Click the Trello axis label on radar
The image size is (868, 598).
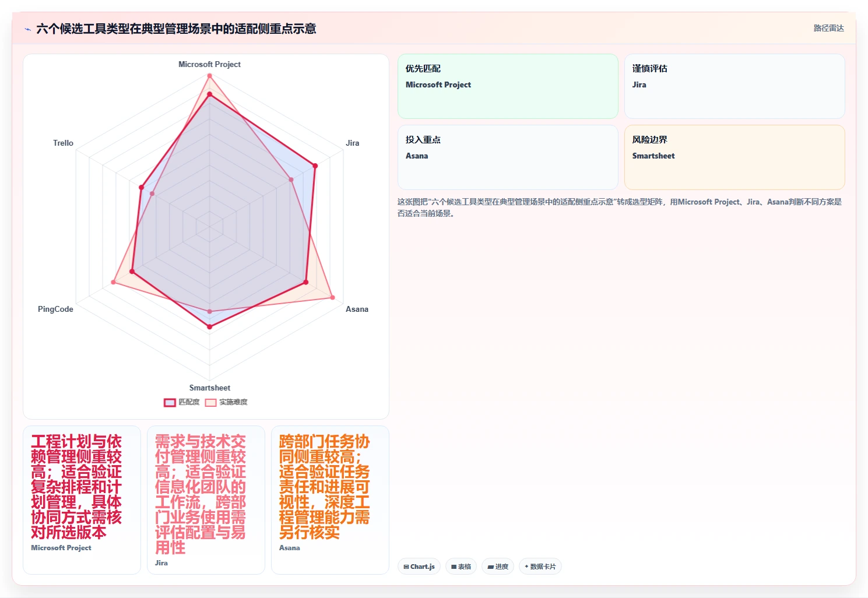pos(63,143)
